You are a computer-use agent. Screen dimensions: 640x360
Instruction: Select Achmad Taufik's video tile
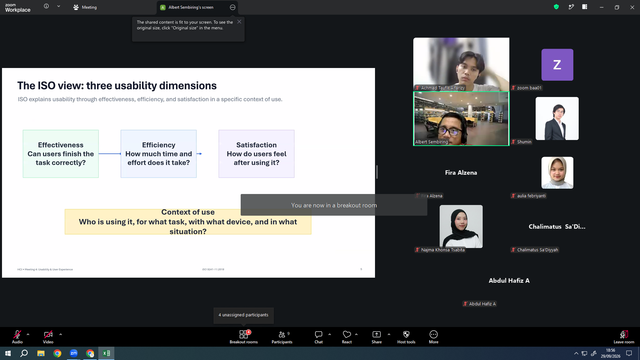(x=461, y=64)
